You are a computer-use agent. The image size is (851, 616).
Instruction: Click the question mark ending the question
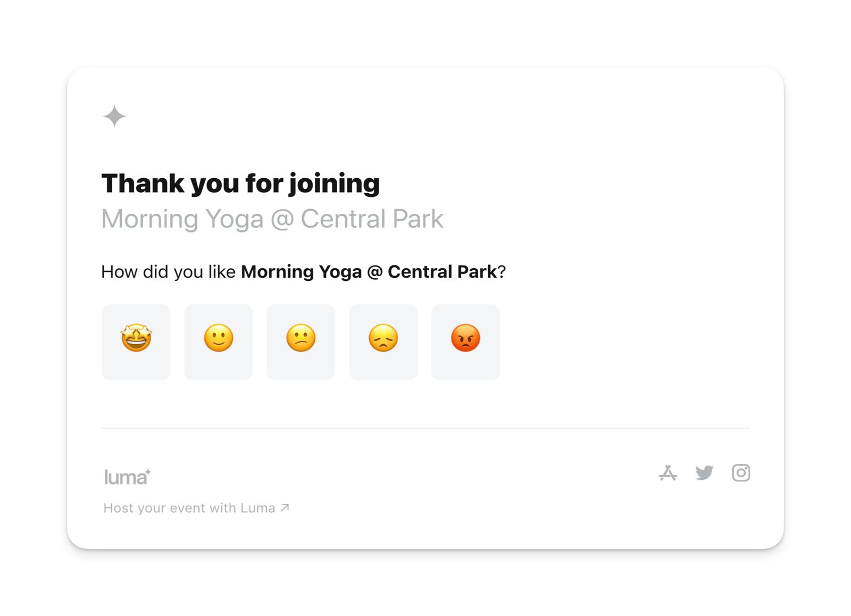[502, 272]
